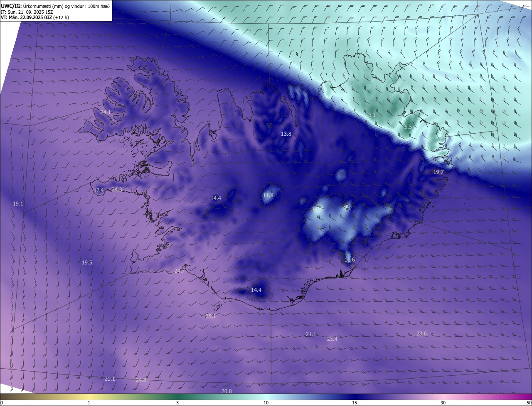Click the 24.8 value label
Image resolution: width=532 pixels, height=406 pixels.
click(141, 380)
